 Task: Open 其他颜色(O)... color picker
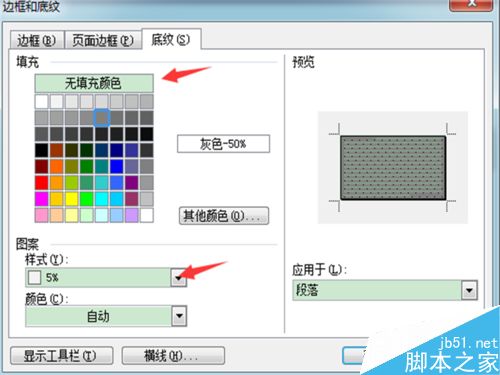[x=224, y=216]
